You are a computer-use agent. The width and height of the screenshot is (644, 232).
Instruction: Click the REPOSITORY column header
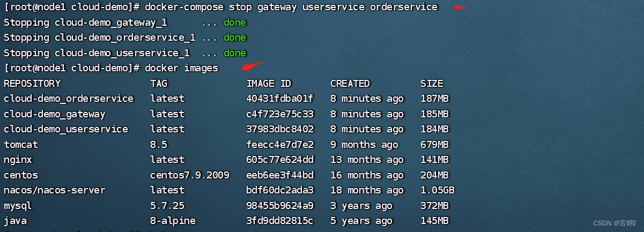pos(32,84)
